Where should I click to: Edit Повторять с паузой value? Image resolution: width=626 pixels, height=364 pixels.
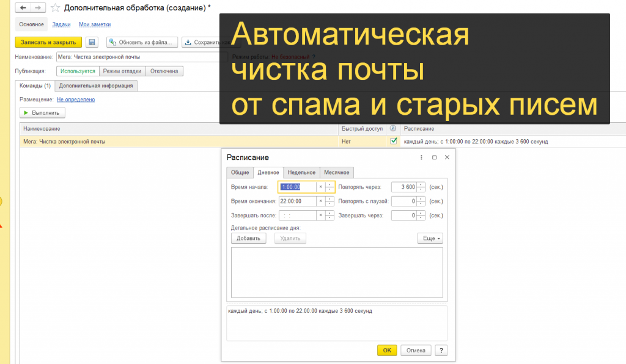pos(403,202)
